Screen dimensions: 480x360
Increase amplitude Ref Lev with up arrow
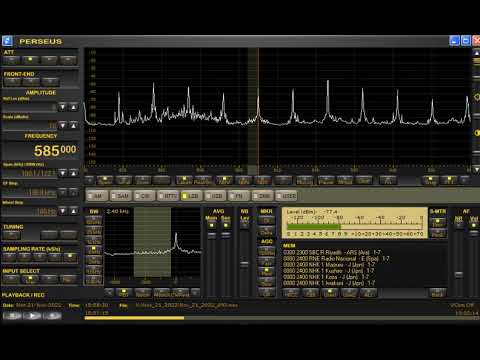pos(74,107)
